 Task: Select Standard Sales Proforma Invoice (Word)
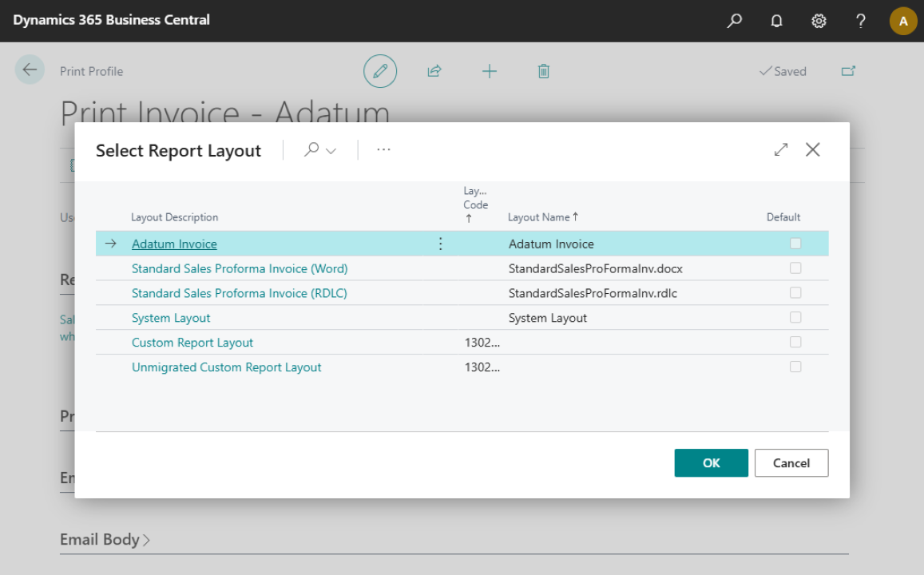coord(240,268)
